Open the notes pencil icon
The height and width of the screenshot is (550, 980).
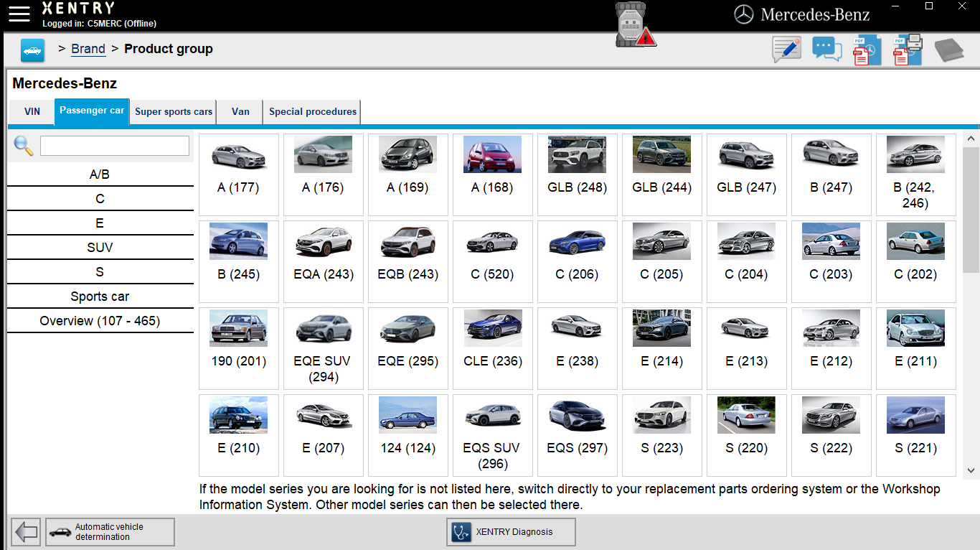pos(786,50)
